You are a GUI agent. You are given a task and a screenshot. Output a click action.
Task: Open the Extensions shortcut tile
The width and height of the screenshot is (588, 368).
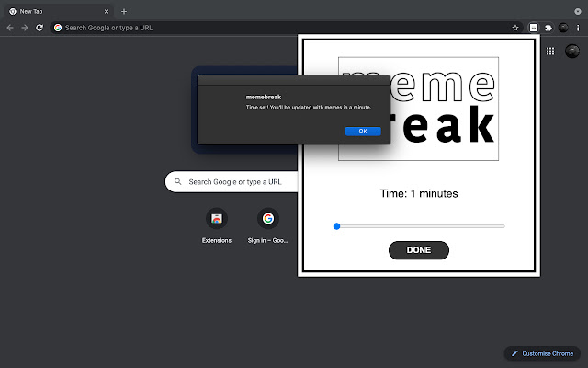click(x=217, y=226)
